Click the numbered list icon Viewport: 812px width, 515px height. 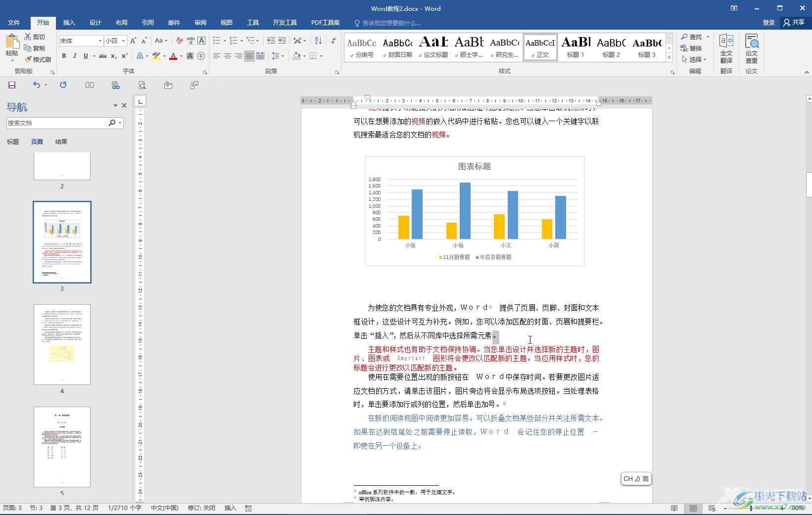(234, 41)
